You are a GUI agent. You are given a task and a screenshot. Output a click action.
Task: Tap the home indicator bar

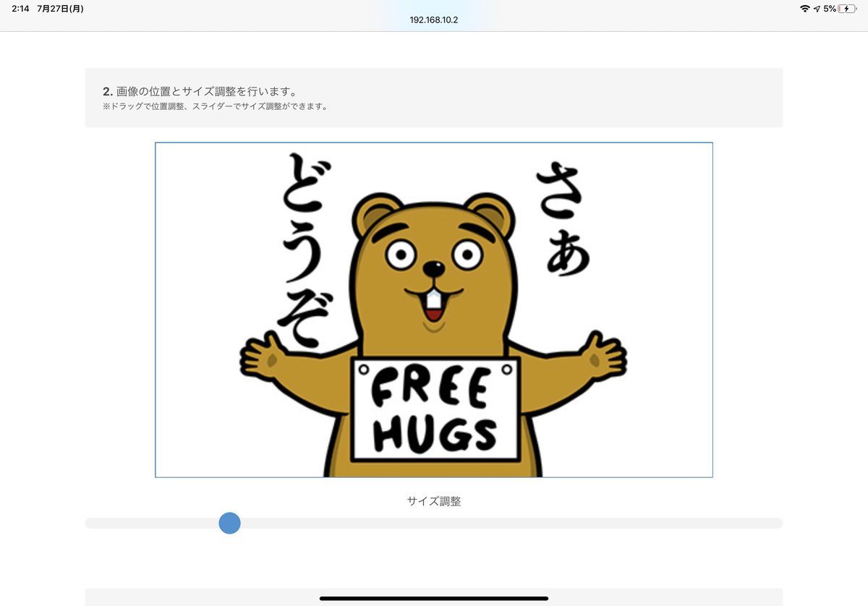tap(434, 598)
